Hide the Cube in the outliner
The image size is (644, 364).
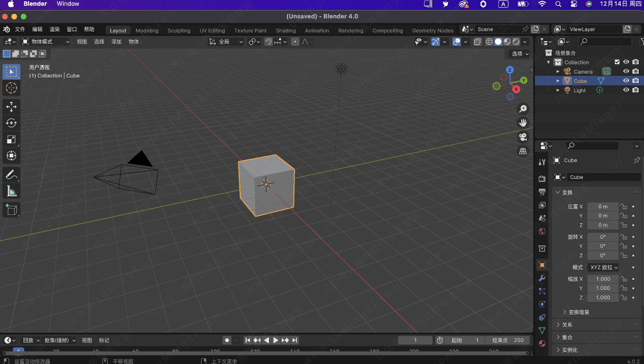[626, 81]
